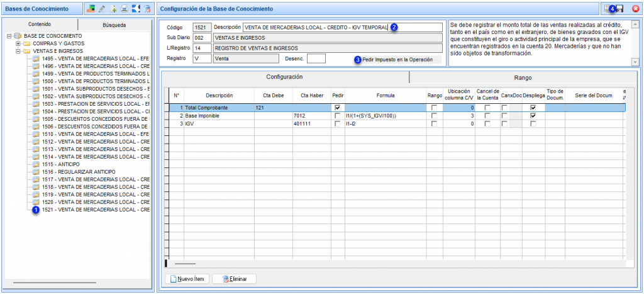Click Cta Haber cell 401111
This screenshot has height=294, width=644.
(x=311, y=123)
